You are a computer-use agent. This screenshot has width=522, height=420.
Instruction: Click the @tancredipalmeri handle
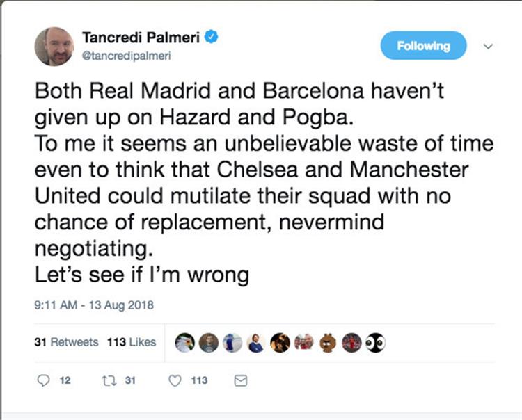(x=127, y=56)
